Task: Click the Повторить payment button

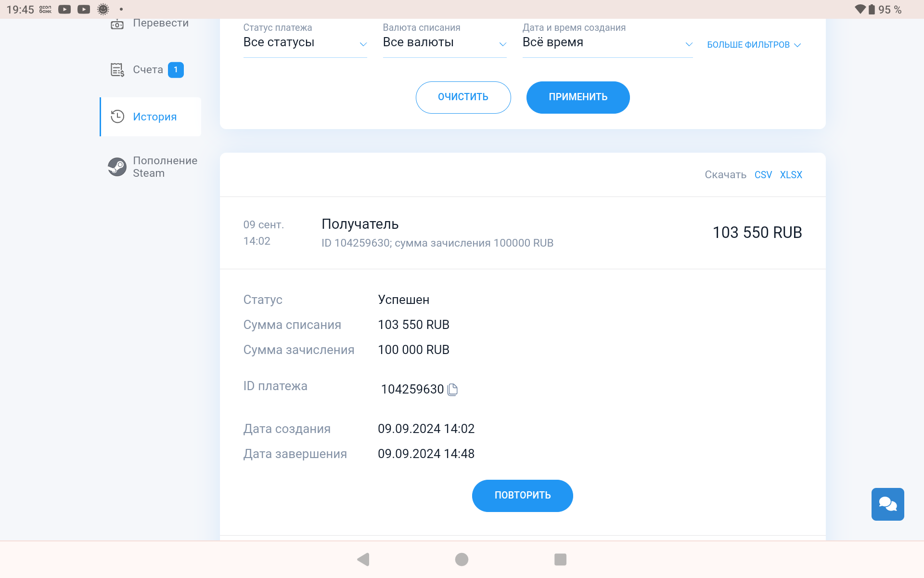Action: click(x=522, y=496)
